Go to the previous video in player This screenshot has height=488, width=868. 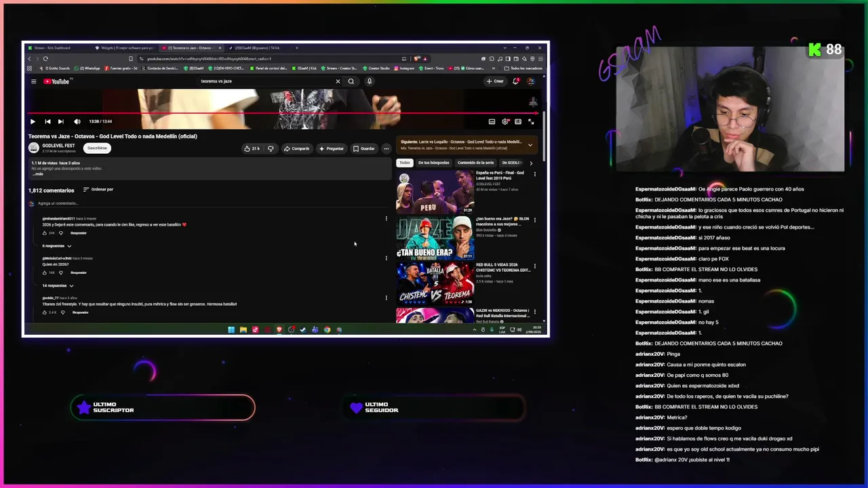pyautogui.click(x=47, y=121)
